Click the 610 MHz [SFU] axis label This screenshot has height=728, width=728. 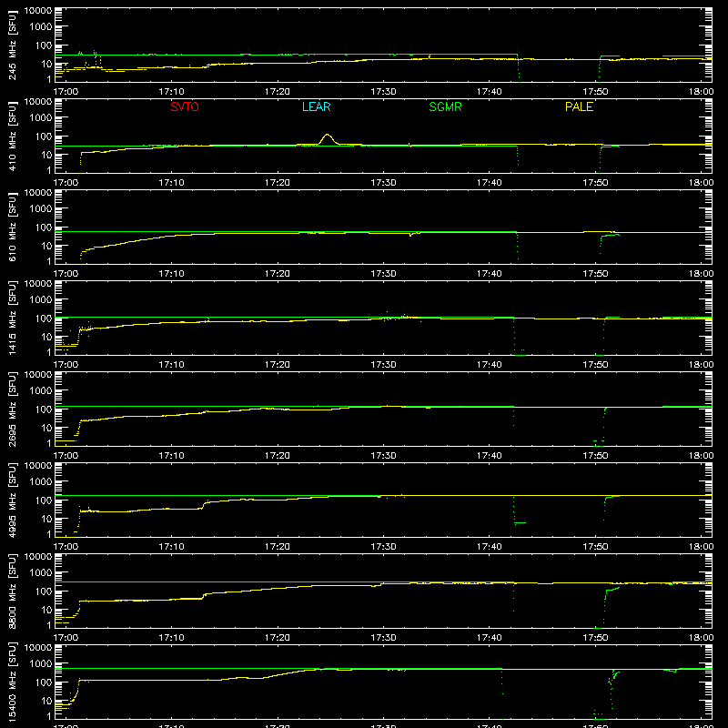[13, 227]
